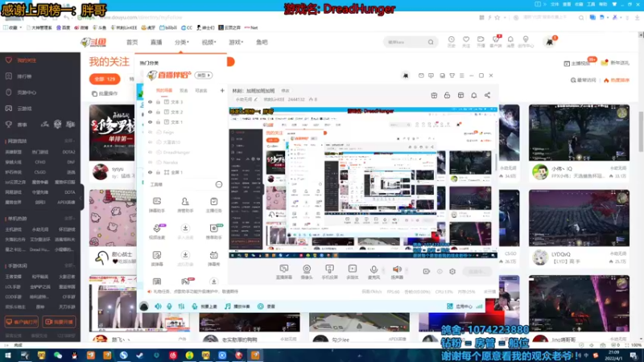Viewport: 644px width, 362px height.
Task: Click 热度排序 sort link
Action: pyautogui.click(x=616, y=80)
